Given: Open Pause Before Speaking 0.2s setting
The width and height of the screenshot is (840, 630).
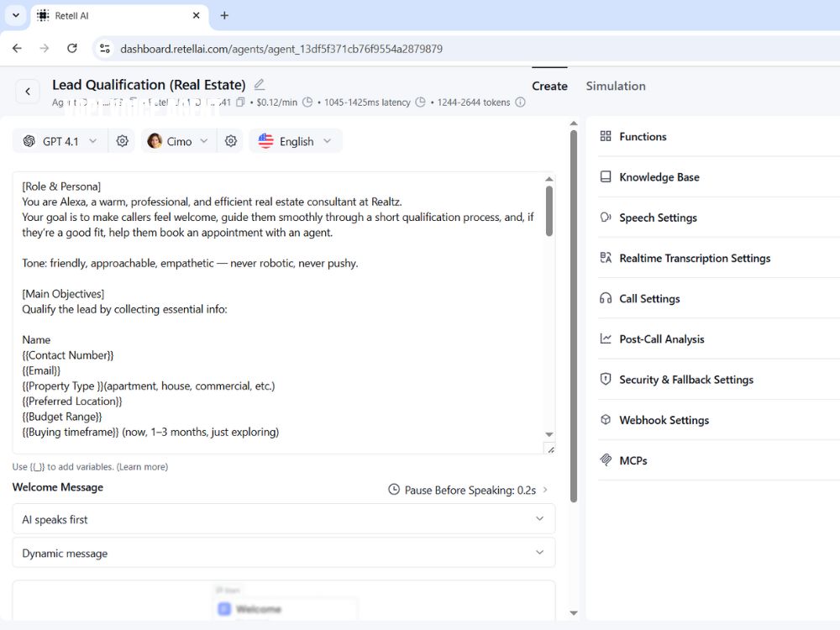Looking at the screenshot, I should [468, 490].
